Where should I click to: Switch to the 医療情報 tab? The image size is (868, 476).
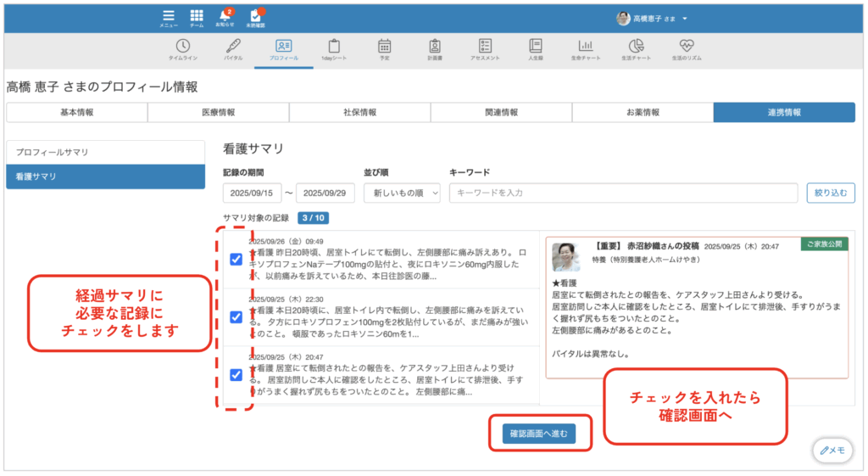[219, 112]
